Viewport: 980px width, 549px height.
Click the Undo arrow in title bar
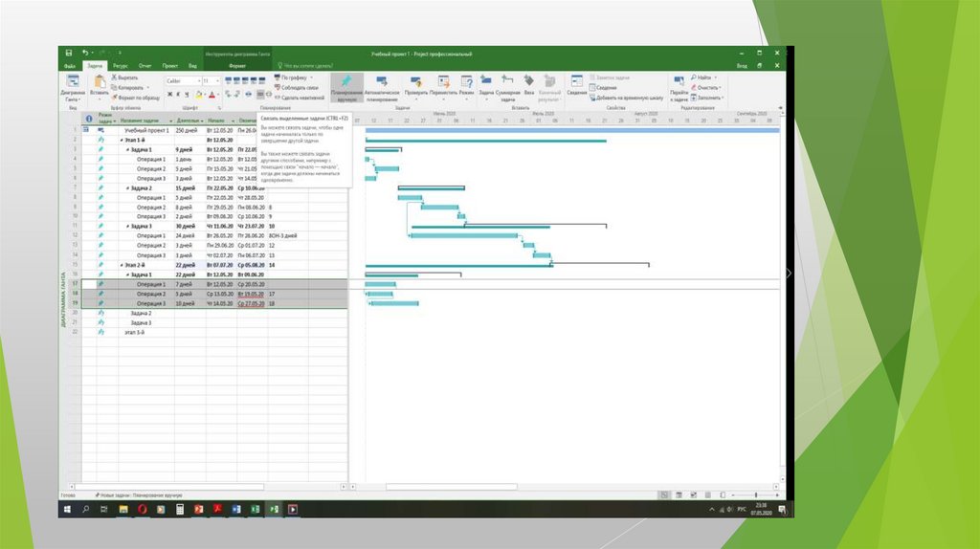click(x=85, y=54)
